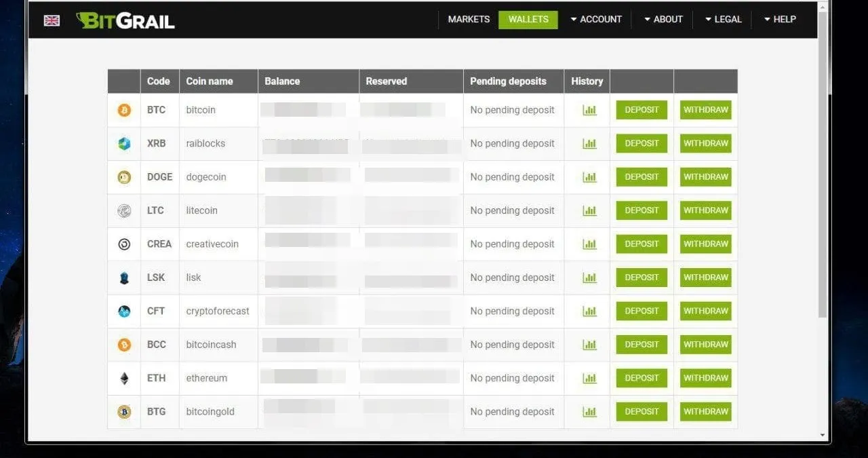Image resolution: width=868 pixels, height=458 pixels.
Task: Click DEPOSIT for ethereum ETH
Action: [642, 378]
